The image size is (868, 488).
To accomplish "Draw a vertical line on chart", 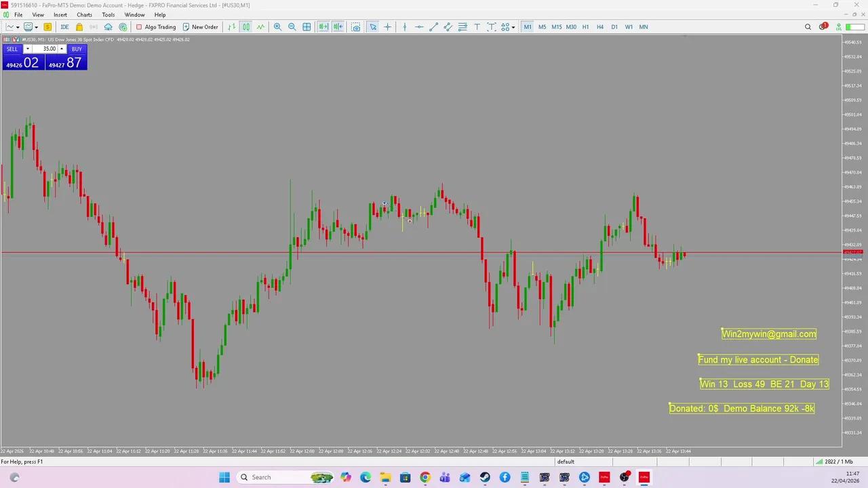I will pos(405,27).
